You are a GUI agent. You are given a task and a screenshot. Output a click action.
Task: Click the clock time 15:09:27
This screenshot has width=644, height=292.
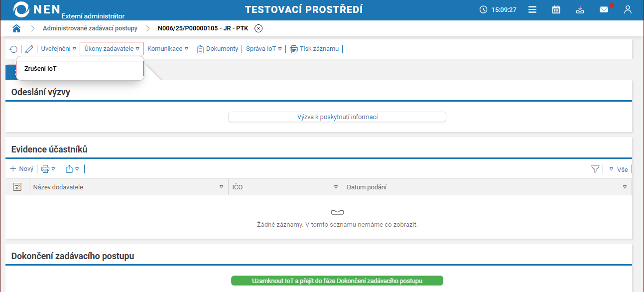point(498,9)
